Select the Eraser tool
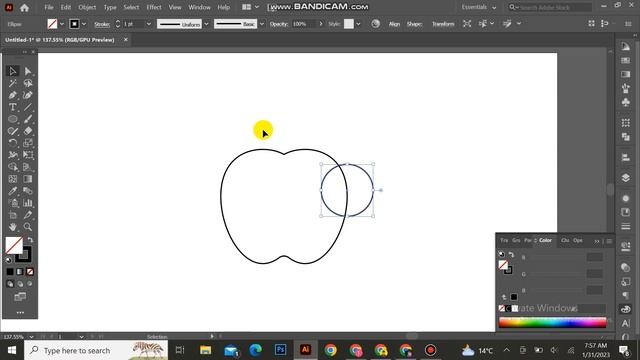Viewport: 640px width, 360px height. pyautogui.click(x=28, y=131)
